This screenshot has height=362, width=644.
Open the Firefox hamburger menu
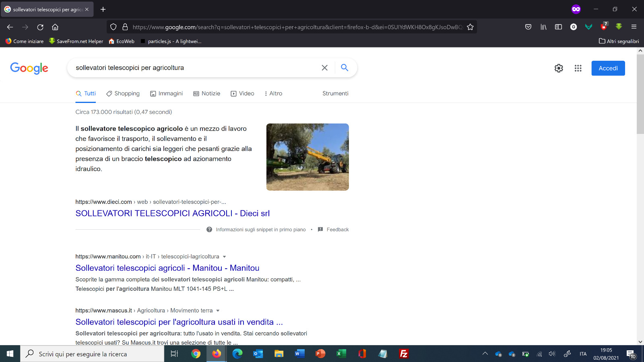(x=634, y=27)
